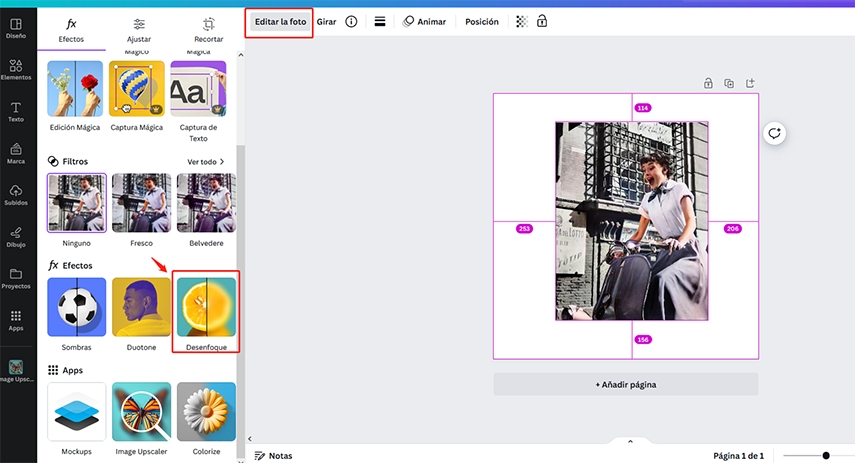Open the Proyectos sidebar panel

[x=16, y=279]
